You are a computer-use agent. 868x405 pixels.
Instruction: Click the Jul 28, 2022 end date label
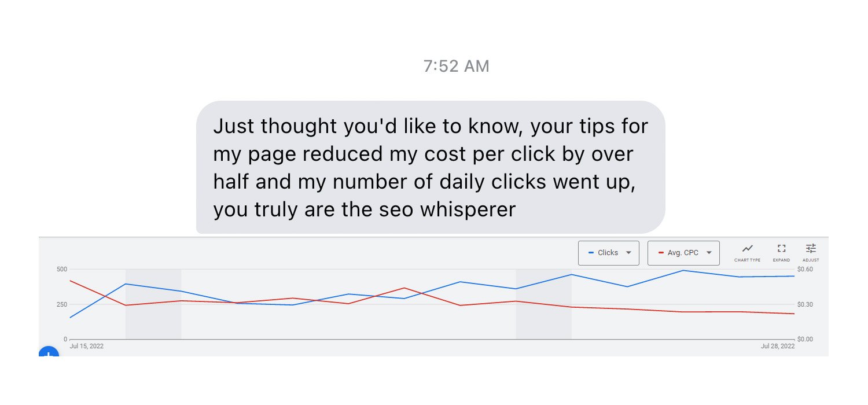(x=778, y=346)
